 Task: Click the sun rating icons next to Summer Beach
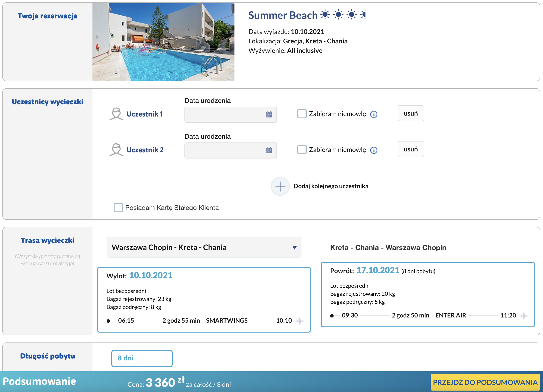(x=343, y=15)
